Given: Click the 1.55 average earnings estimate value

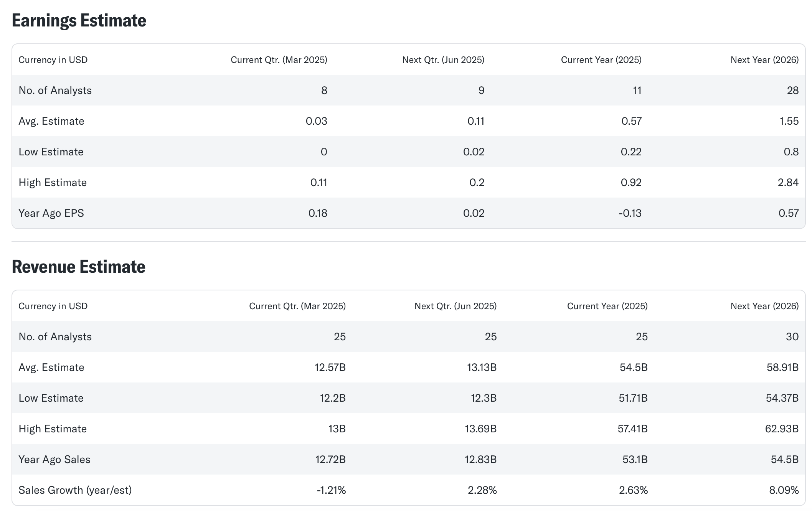Looking at the screenshot, I should tap(789, 121).
